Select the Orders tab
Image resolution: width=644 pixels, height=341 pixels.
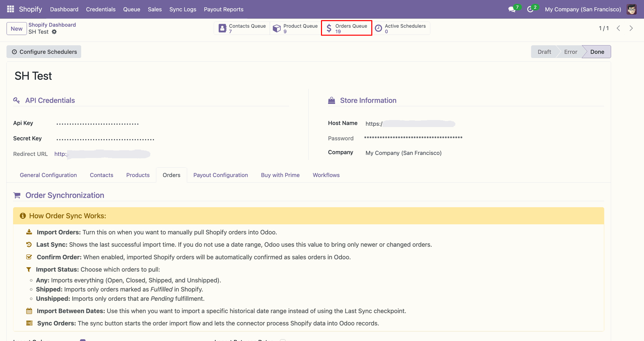pos(171,175)
